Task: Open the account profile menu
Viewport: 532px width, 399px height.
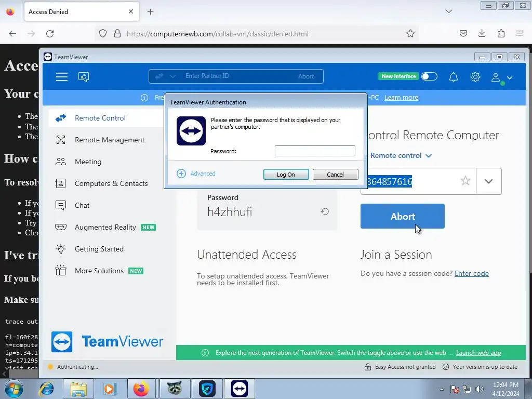Action: (x=502, y=78)
